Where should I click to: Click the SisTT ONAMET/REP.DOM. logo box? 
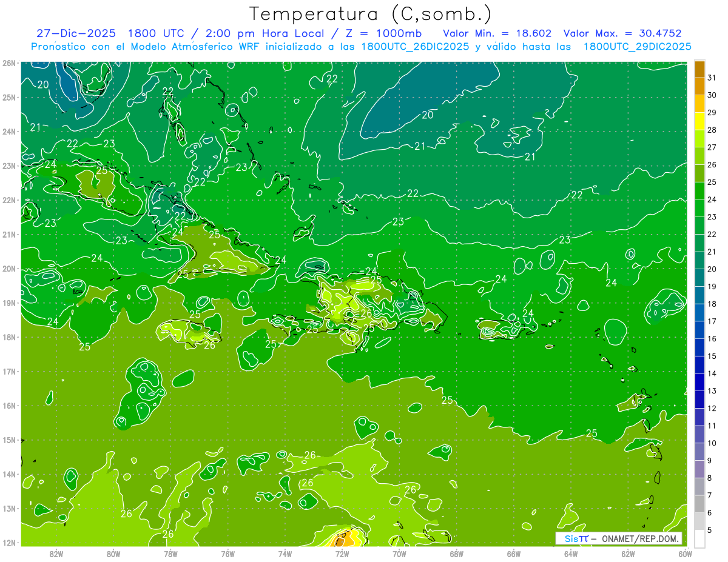click(618, 538)
